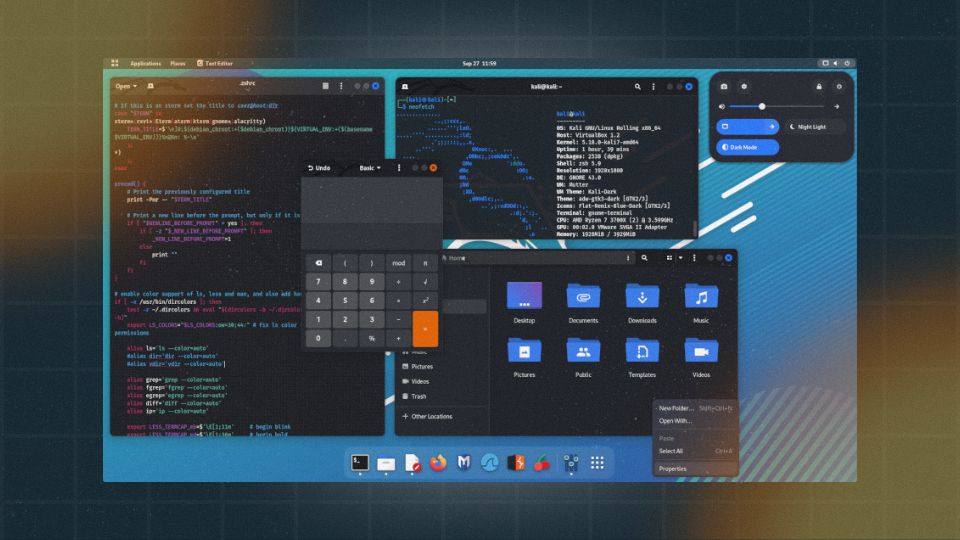Open the Documents folder
Screen dimensions: 960x540
(583, 303)
